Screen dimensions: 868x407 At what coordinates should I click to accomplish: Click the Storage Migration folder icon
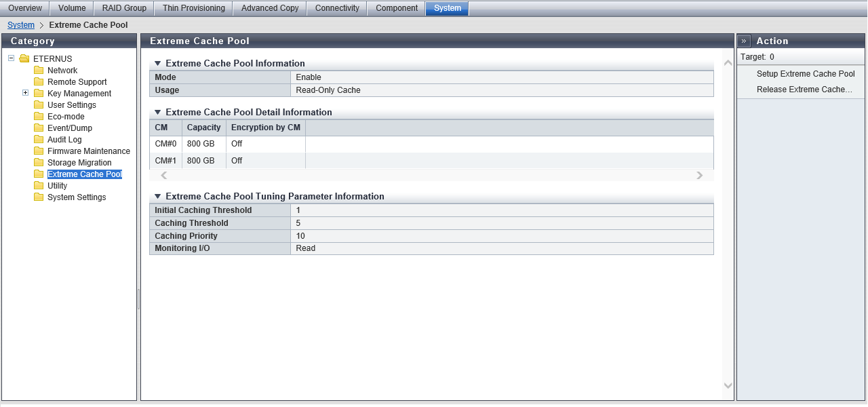(39, 163)
